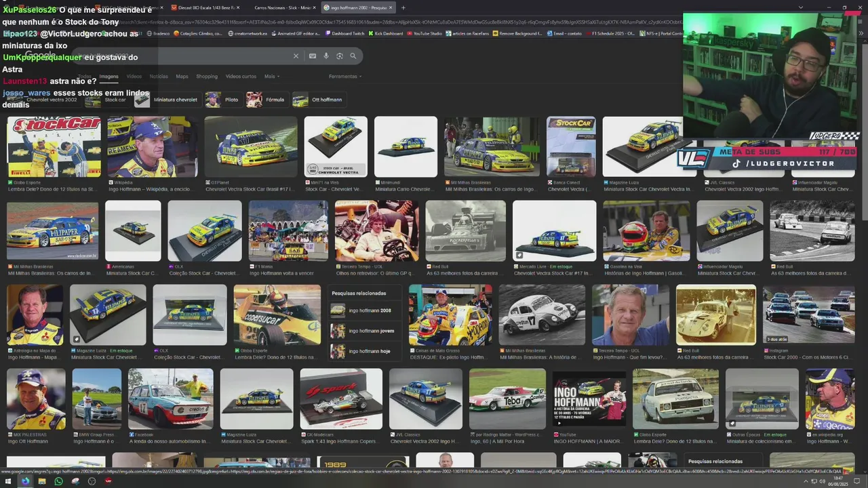The width and height of the screenshot is (868, 488).
Task: Open the browser list-all-tabs dropdown arrow
Action: (x=801, y=7)
